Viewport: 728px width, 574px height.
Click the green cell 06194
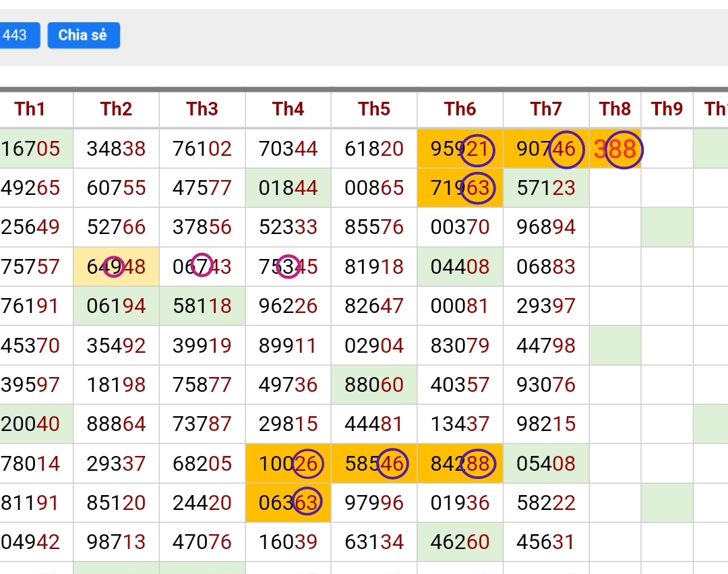(x=116, y=306)
